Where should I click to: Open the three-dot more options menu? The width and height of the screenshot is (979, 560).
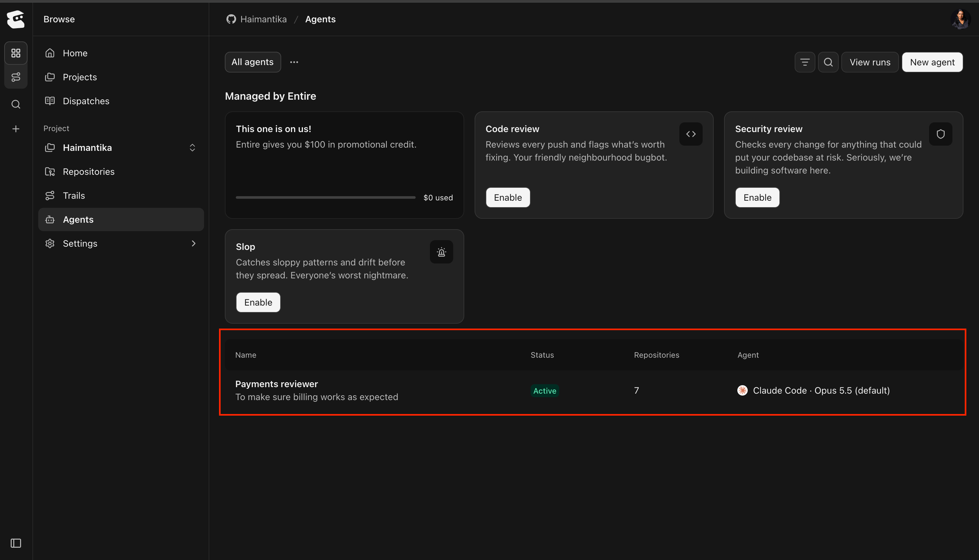coord(294,62)
